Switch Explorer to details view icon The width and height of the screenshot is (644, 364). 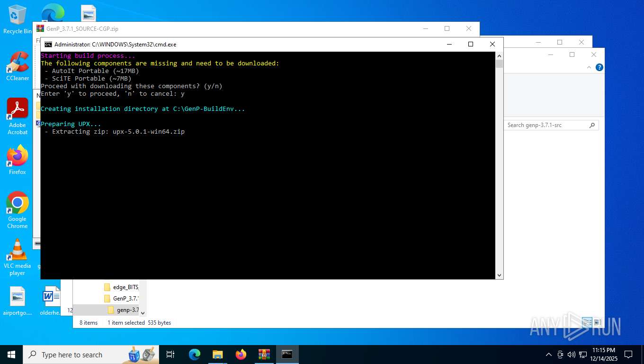click(587, 322)
